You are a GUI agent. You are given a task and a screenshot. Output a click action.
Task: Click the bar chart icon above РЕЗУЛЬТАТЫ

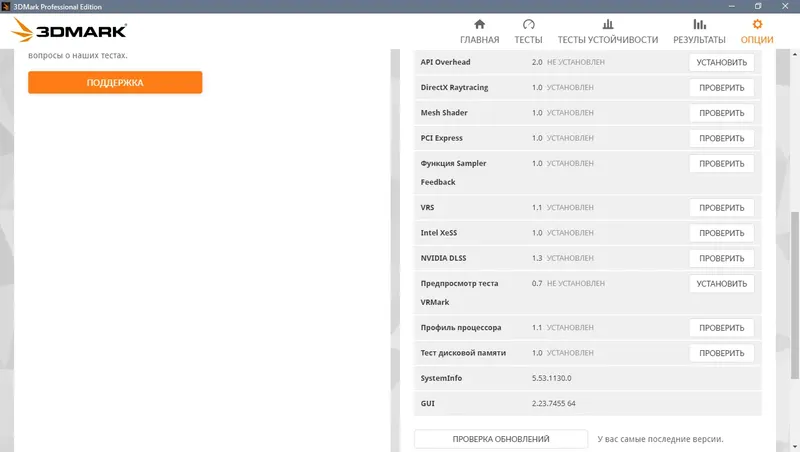point(699,24)
